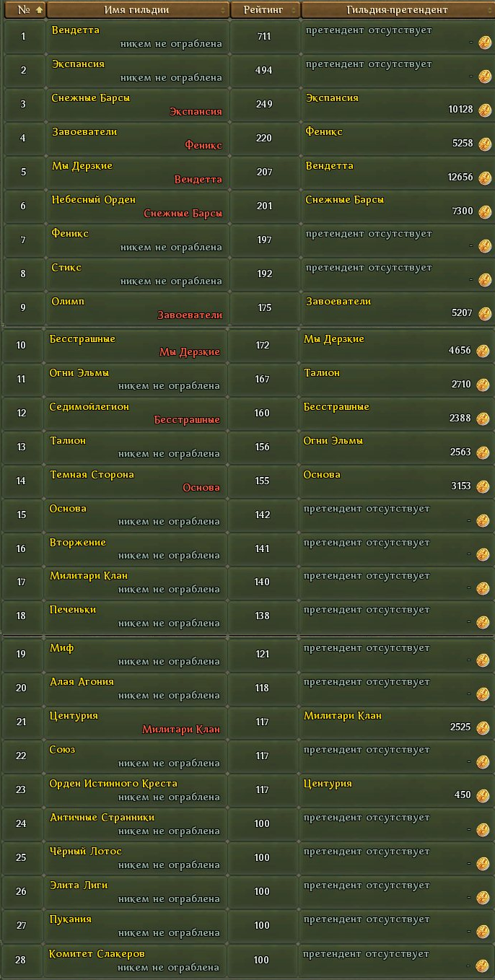Click the coin icon next to 450

[483, 795]
